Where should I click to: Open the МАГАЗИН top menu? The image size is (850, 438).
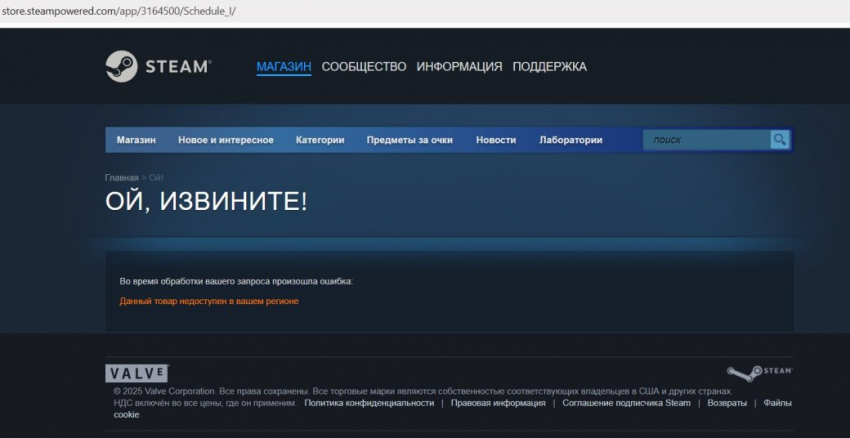point(283,67)
